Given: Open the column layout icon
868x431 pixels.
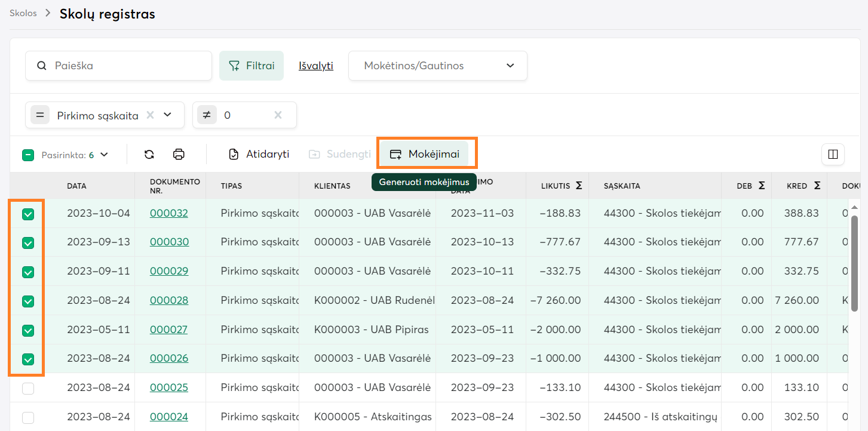Looking at the screenshot, I should (x=833, y=154).
